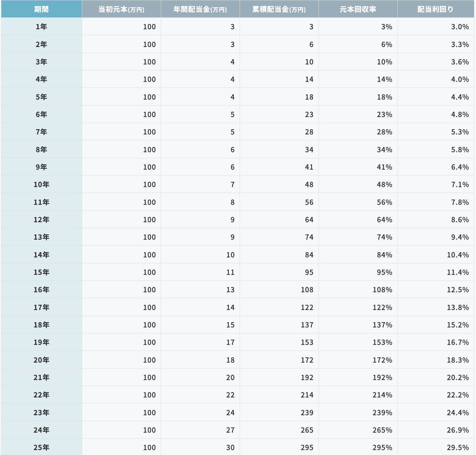Viewport: 476px width, 455px height.
Task: Click the 48% recovery rate cell
Action: (384, 184)
